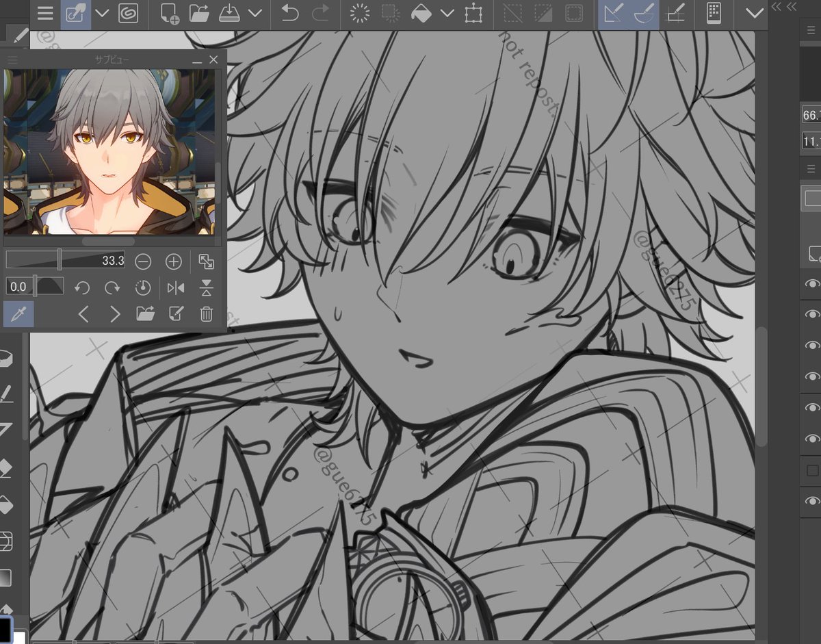The width and height of the screenshot is (821, 644).
Task: Select the Fill tool in the left tool palette
Action: [5, 505]
